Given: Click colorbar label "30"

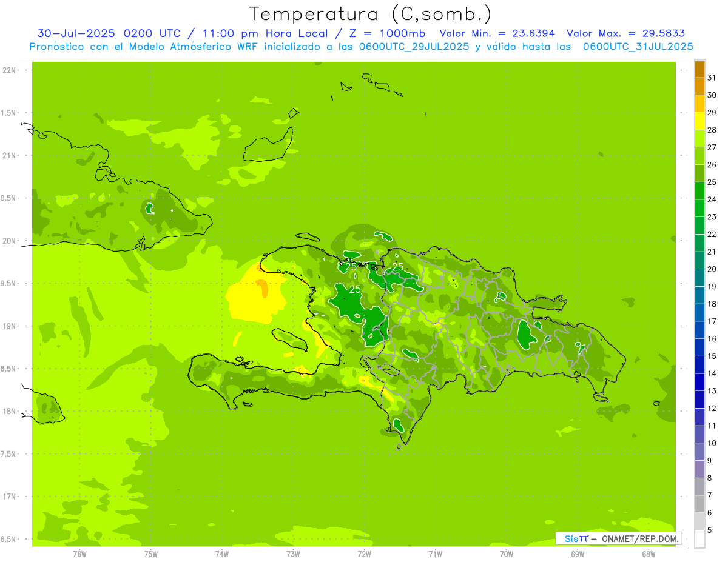Looking at the screenshot, I should pos(712,95).
